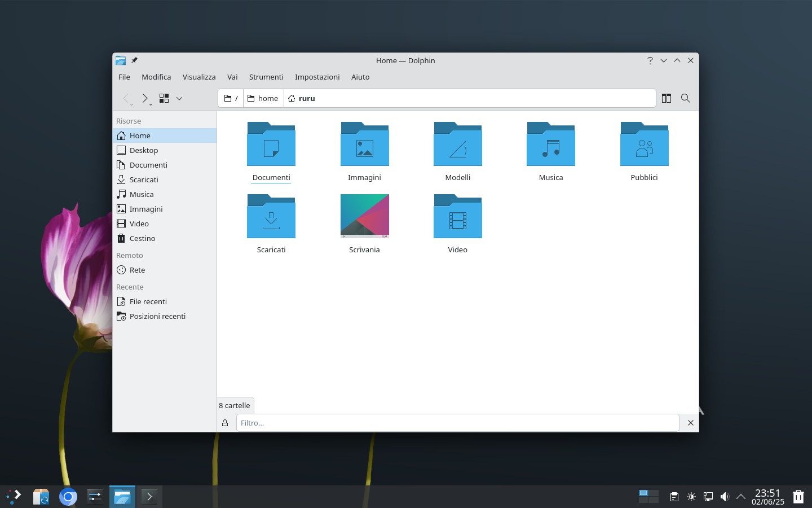812x508 pixels.
Task: Open volume control in system tray
Action: pyautogui.click(x=725, y=497)
